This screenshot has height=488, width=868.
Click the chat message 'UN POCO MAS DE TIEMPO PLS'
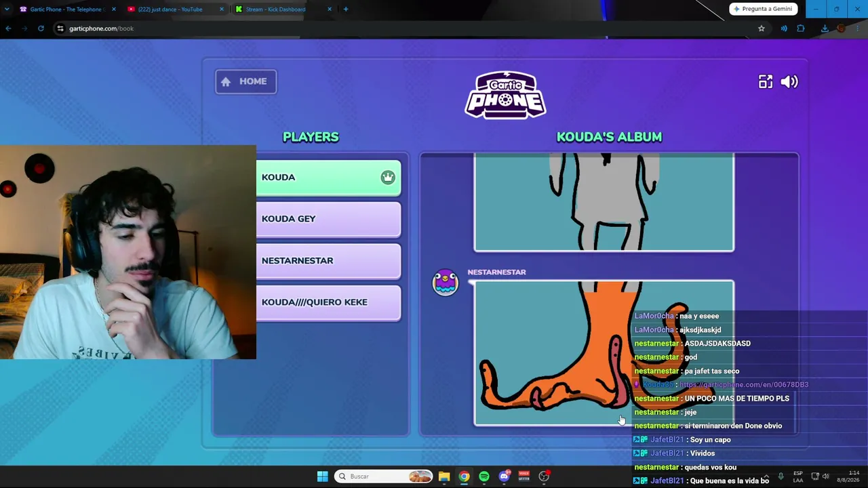point(737,399)
